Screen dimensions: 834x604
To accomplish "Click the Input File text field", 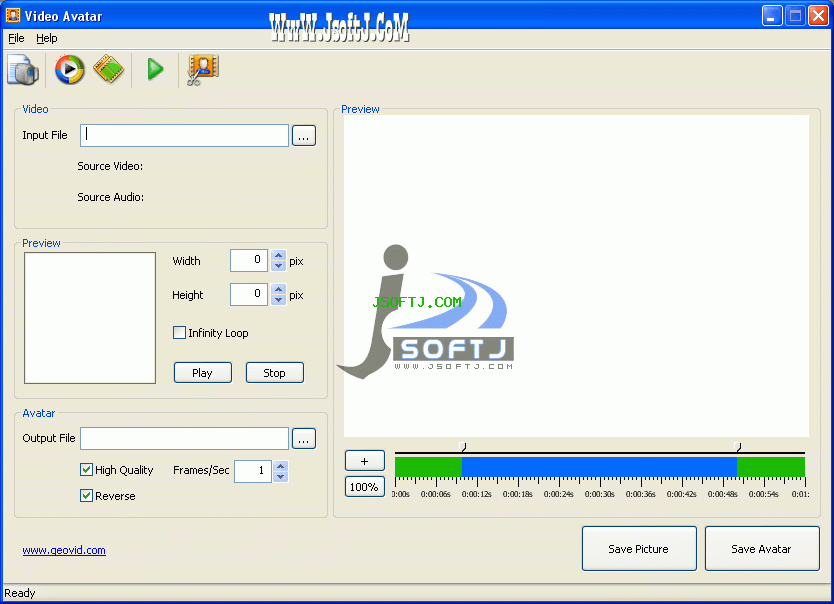I will [x=184, y=136].
